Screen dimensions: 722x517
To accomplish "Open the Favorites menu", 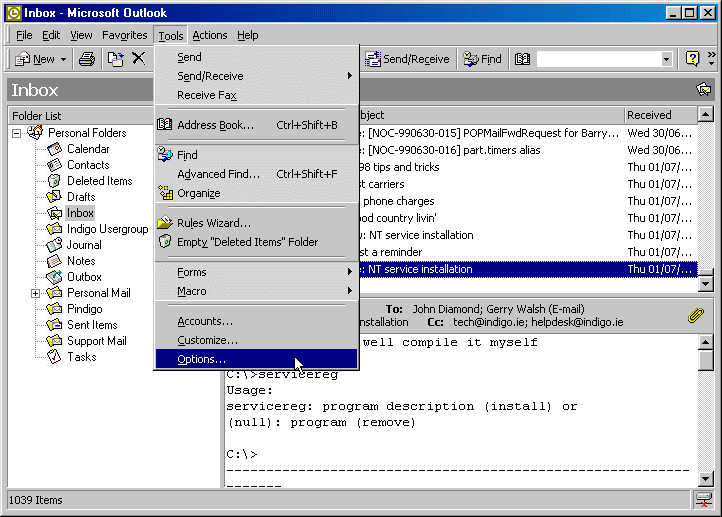I will 124,35.
